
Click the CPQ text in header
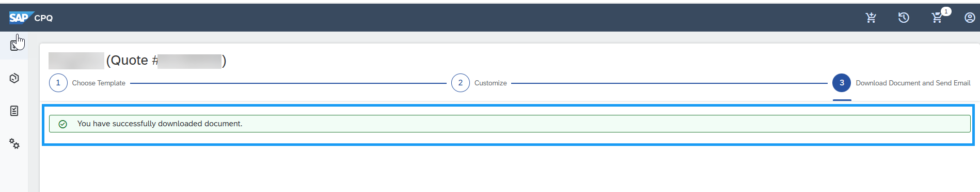(x=43, y=18)
